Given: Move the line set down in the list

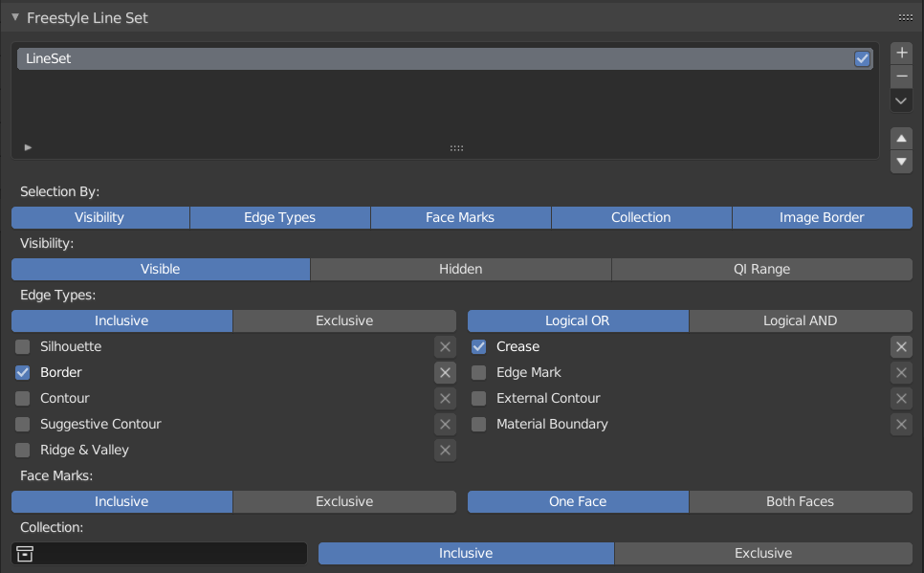Looking at the screenshot, I should pos(901,162).
